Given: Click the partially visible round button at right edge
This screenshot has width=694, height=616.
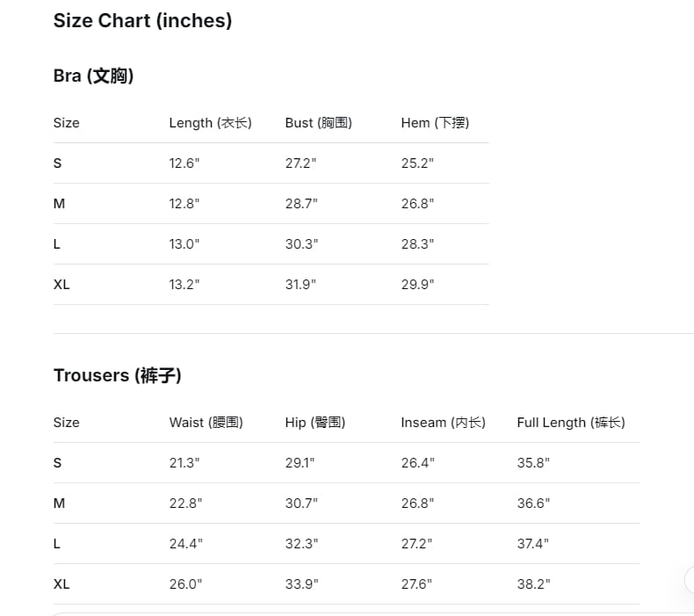Looking at the screenshot, I should [689, 580].
